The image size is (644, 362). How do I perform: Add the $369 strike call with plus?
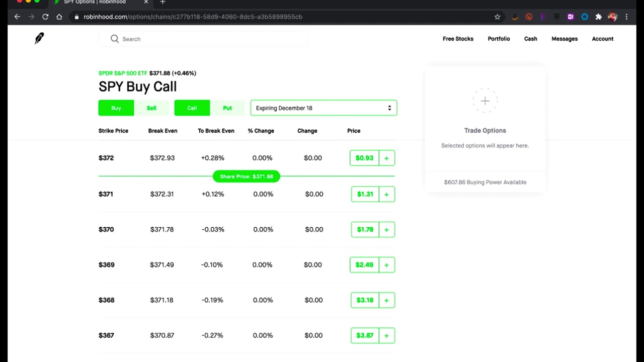coord(386,264)
